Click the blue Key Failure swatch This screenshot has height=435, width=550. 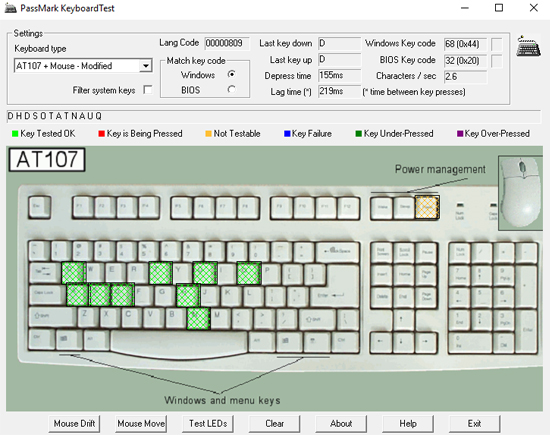(x=287, y=134)
